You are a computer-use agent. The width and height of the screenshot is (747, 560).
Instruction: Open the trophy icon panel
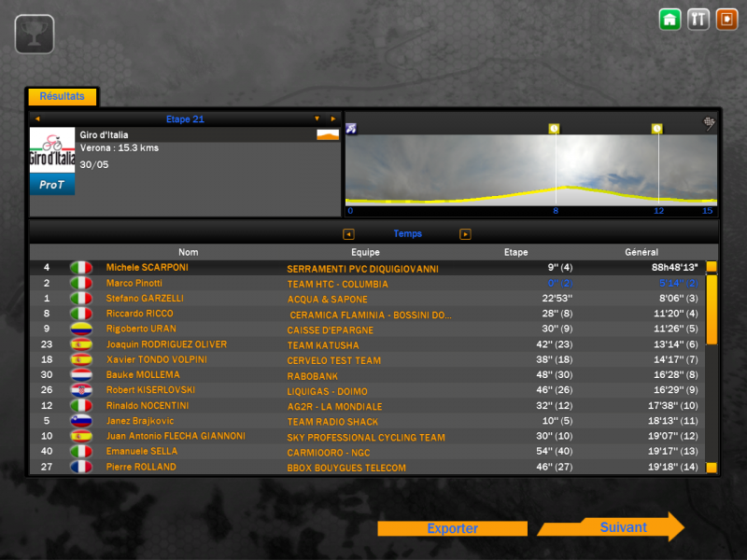35,34
